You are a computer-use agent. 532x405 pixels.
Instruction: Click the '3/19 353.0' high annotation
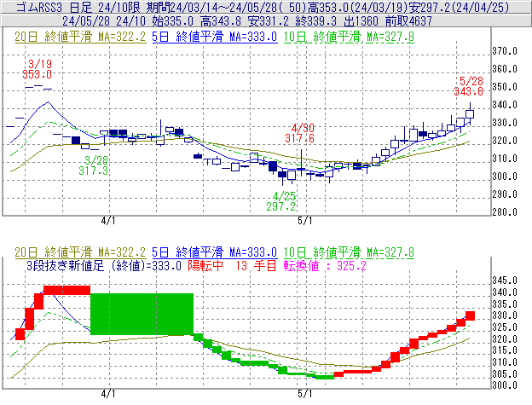(x=38, y=69)
